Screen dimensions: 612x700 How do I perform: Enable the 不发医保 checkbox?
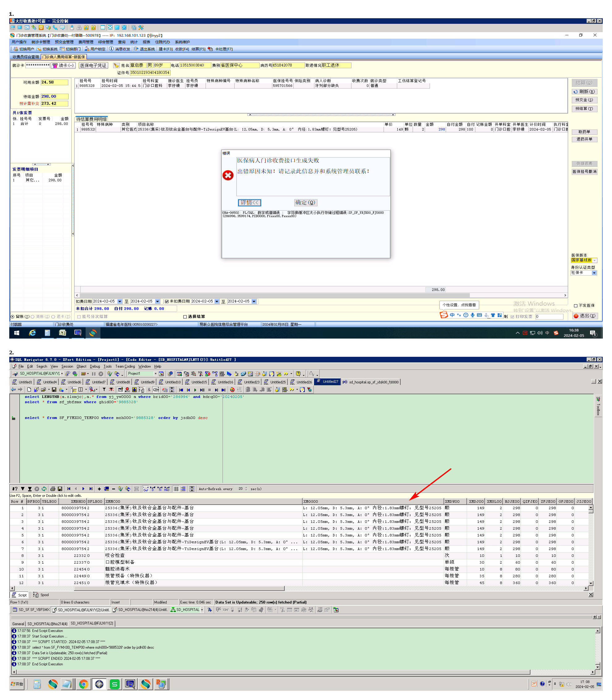576,305
